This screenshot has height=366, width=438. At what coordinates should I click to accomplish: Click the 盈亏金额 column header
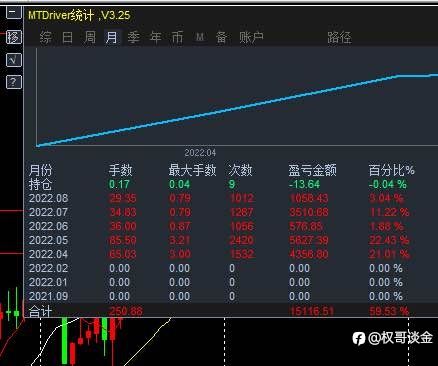coord(312,170)
